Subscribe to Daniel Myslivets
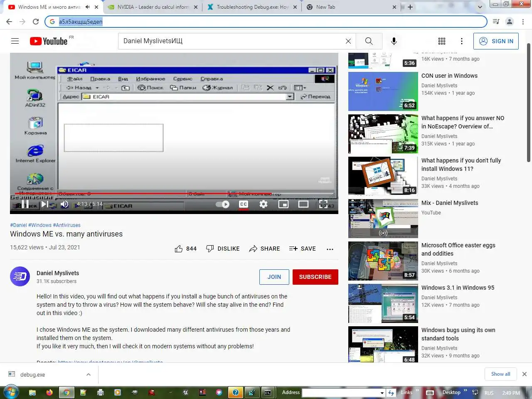The height and width of the screenshot is (399, 532). [x=315, y=277]
